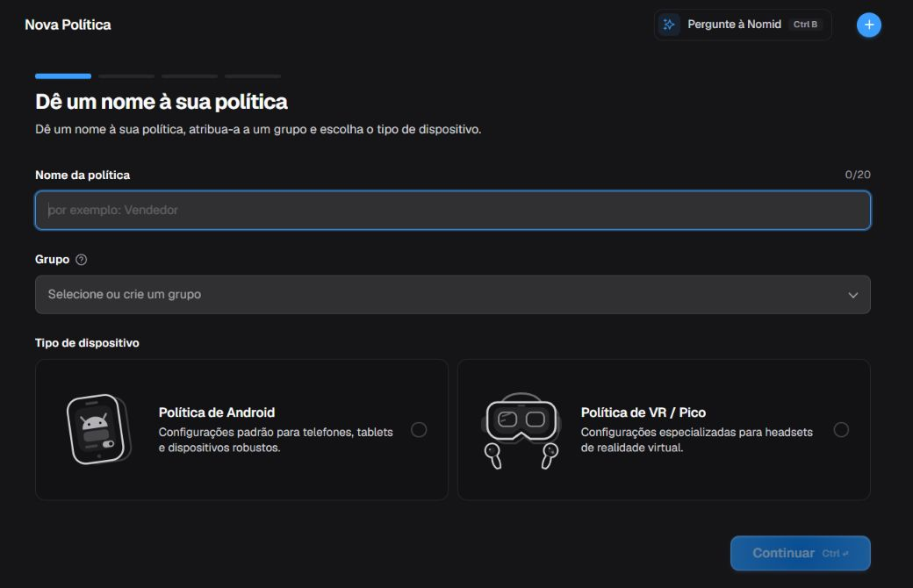Click the Política de Android title text
913x588 pixels.
[217, 412]
